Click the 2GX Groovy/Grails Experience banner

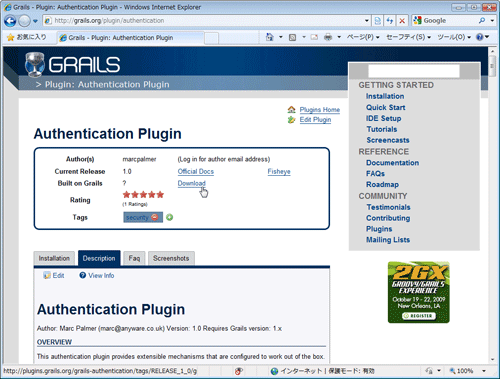(419, 292)
